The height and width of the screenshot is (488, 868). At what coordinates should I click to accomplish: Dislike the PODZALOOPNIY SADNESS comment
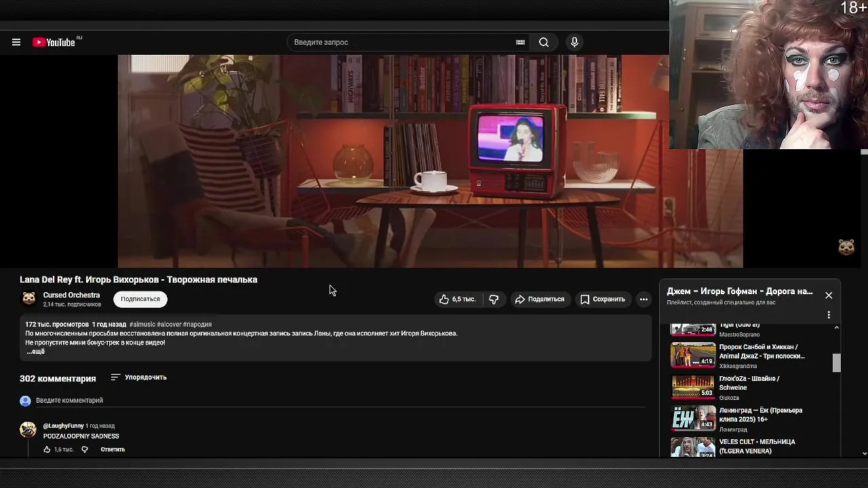[x=85, y=449]
